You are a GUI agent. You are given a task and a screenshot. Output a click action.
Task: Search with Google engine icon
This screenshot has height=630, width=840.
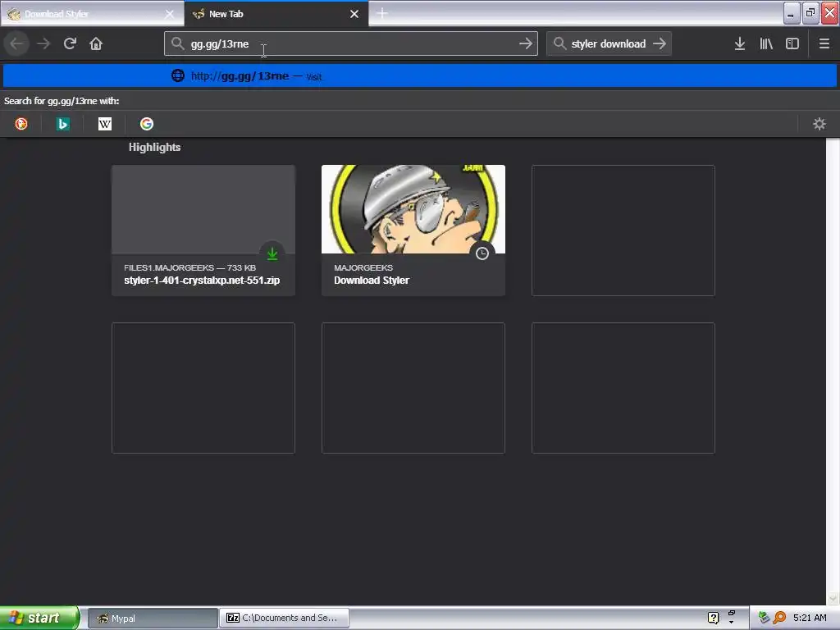coord(147,124)
